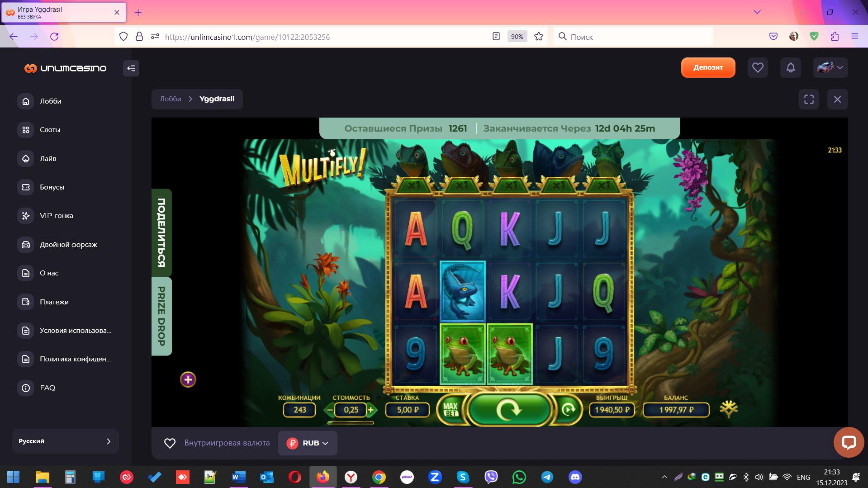This screenshot has height=488, width=868.
Task: Add game to favorites with the heart below
Action: pyautogui.click(x=170, y=443)
